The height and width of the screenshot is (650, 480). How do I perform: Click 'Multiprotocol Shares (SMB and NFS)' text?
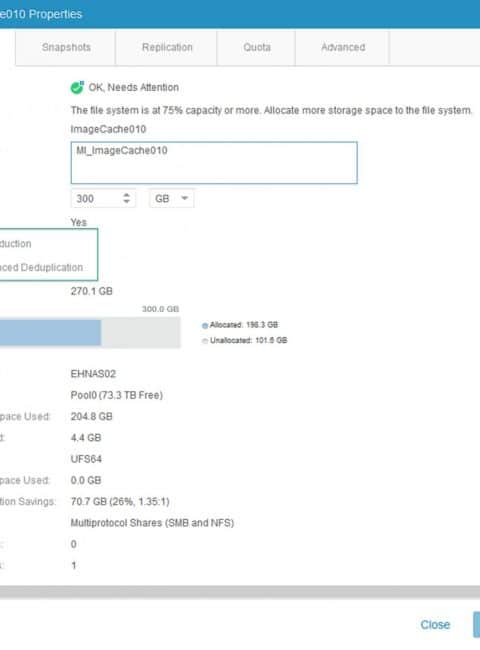point(153,523)
